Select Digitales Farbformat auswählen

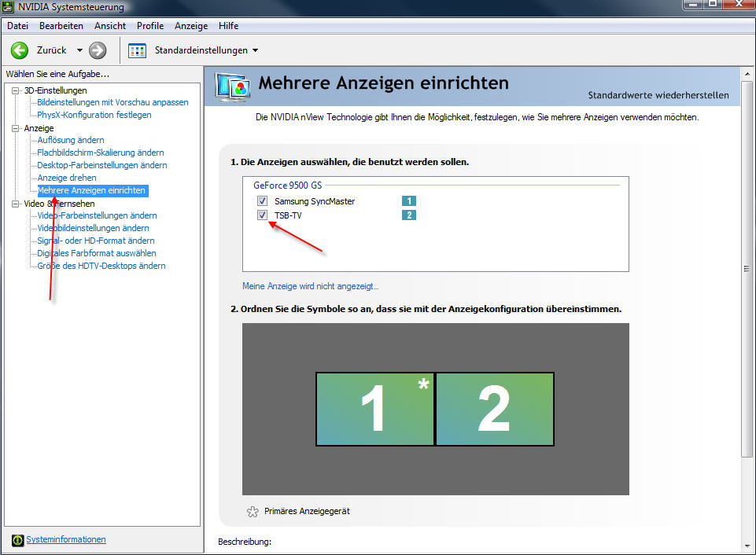[x=97, y=253]
